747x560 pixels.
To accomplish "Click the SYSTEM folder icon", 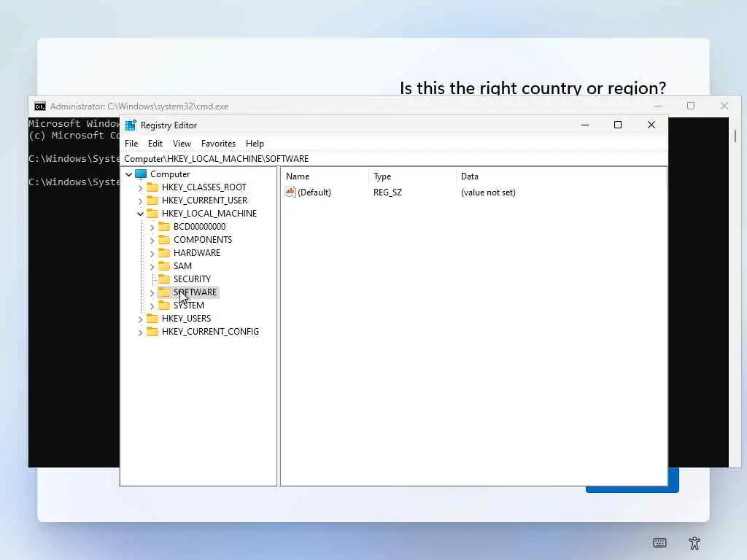I will point(164,305).
